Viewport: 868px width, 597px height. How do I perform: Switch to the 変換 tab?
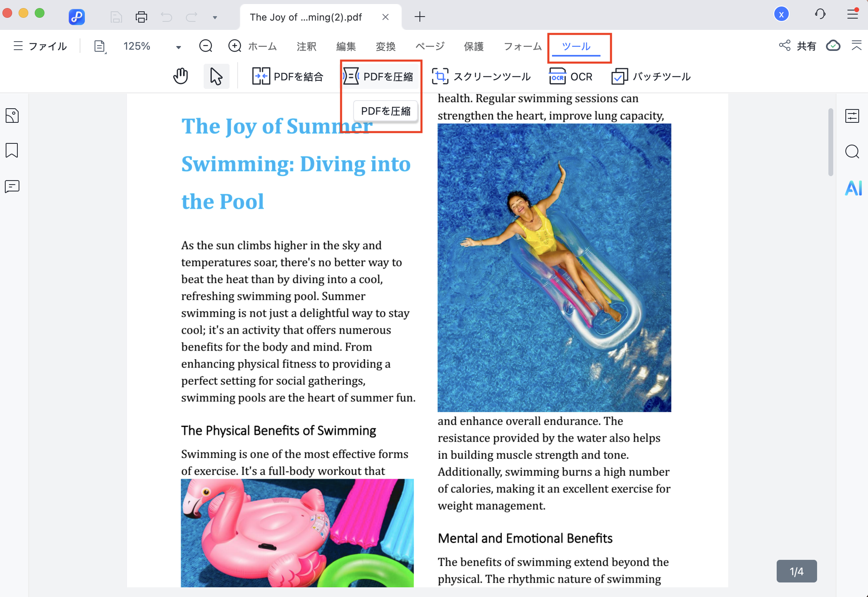(386, 46)
